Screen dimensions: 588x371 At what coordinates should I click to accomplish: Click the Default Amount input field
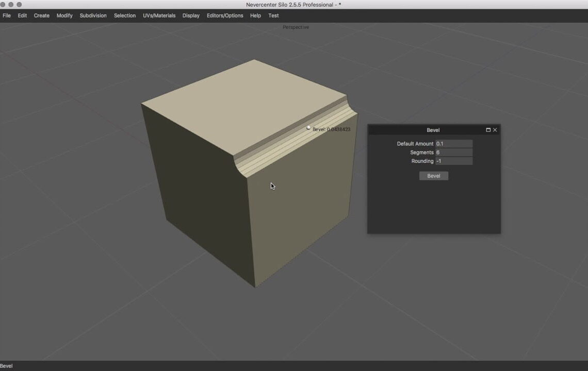[454, 143]
